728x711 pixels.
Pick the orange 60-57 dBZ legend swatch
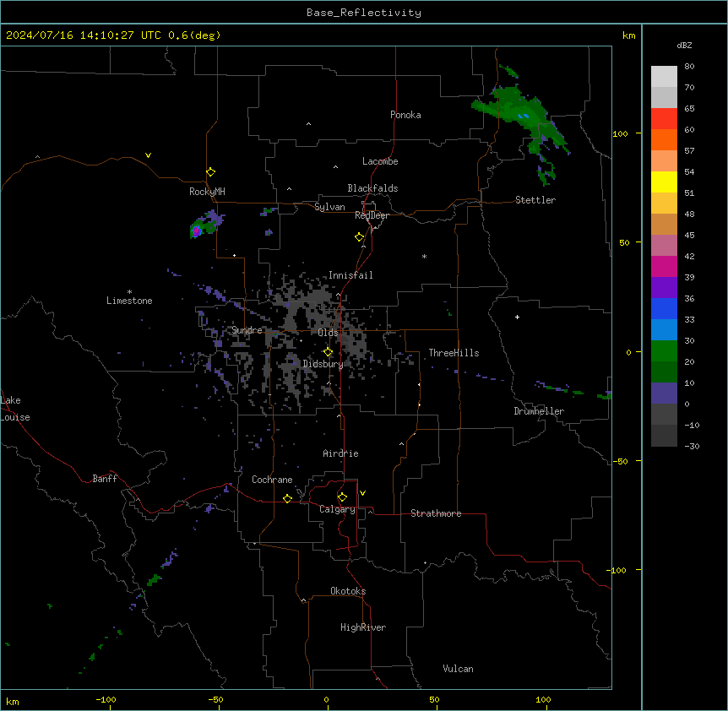point(664,139)
